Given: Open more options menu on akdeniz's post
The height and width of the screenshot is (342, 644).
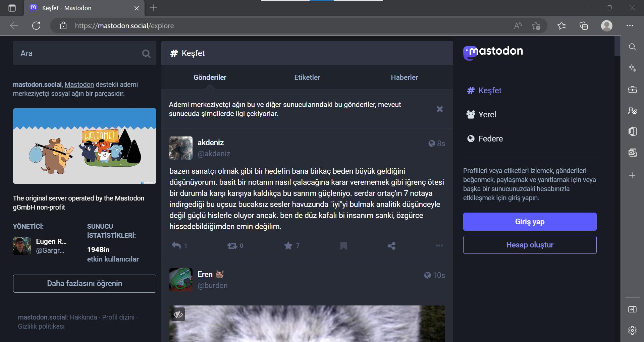Looking at the screenshot, I should click(x=439, y=246).
